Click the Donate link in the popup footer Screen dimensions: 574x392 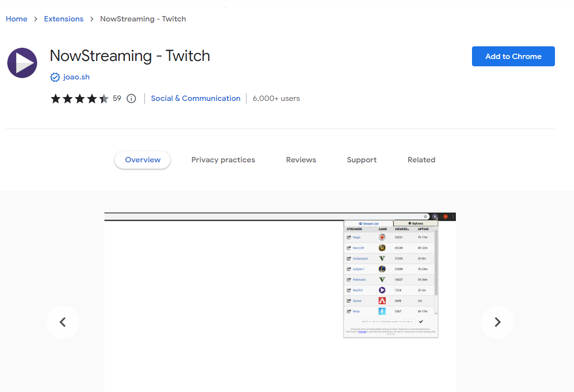click(362, 332)
